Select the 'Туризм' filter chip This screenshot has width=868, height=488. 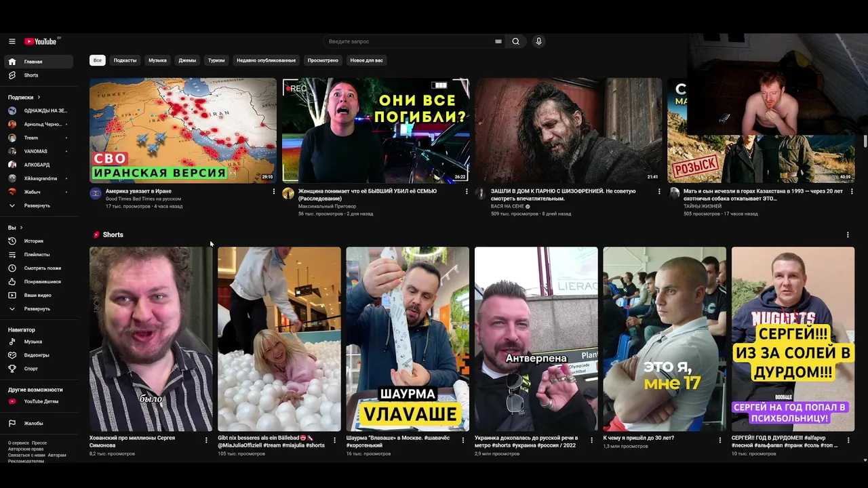[216, 60]
